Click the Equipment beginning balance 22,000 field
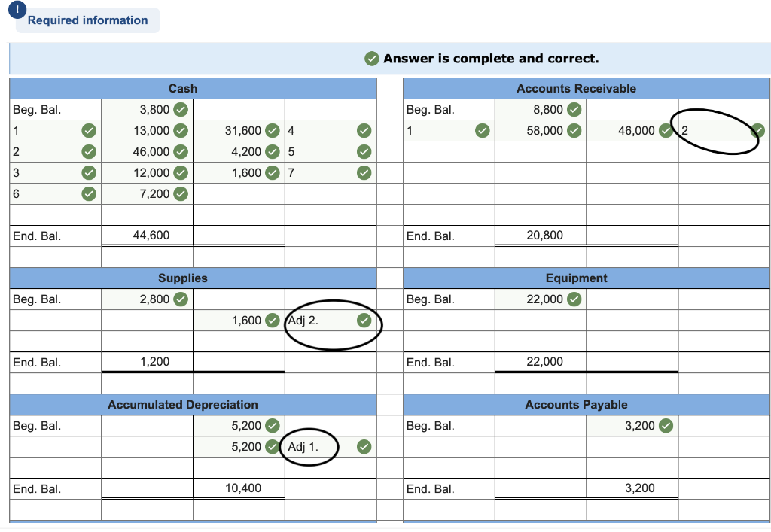 coord(541,299)
